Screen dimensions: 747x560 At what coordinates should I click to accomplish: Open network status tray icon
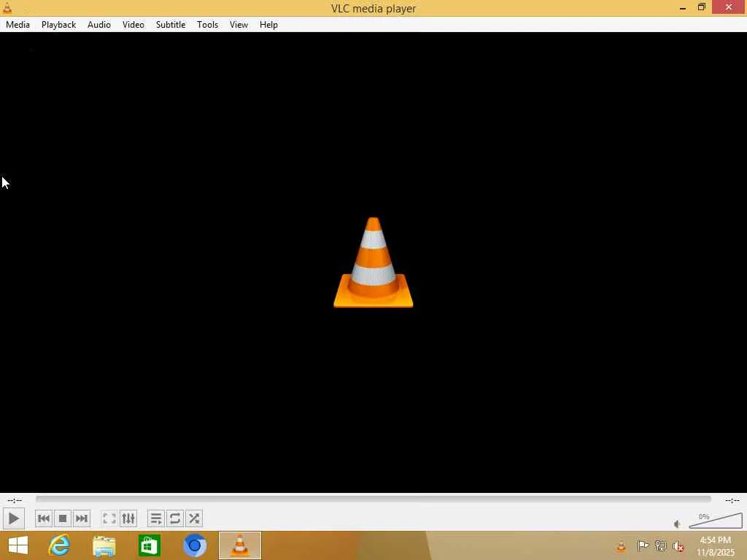pyautogui.click(x=660, y=545)
